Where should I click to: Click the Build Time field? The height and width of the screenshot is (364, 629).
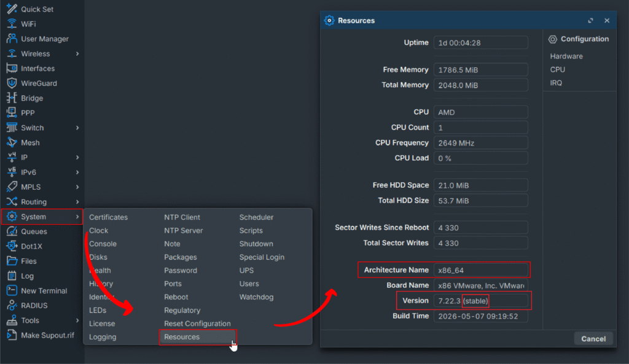[x=480, y=316]
